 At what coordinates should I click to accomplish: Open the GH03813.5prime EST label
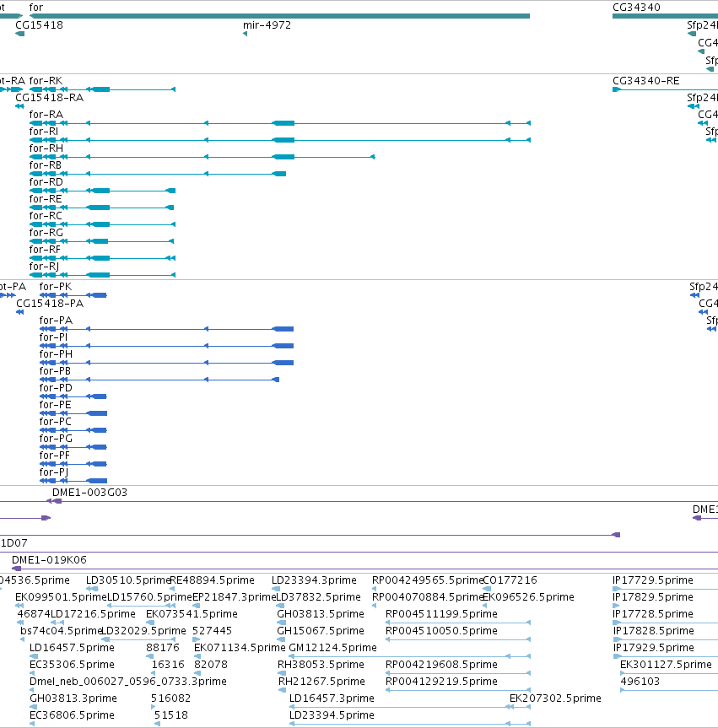click(321, 614)
